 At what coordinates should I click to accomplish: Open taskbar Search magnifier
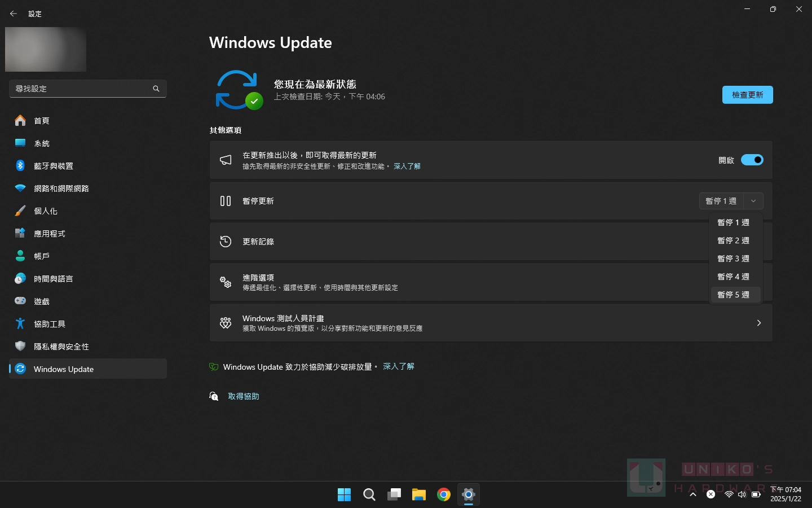tap(369, 495)
